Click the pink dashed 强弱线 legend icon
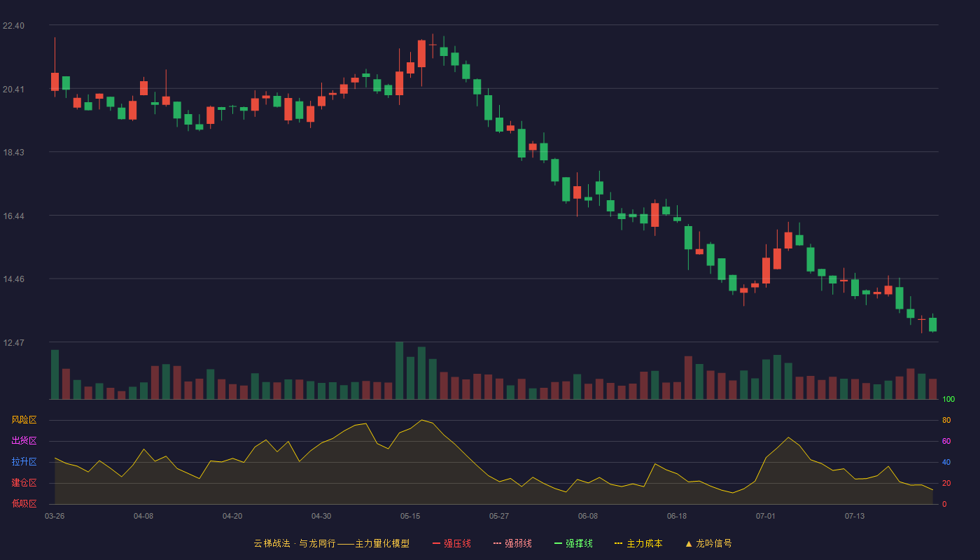 pos(497,543)
